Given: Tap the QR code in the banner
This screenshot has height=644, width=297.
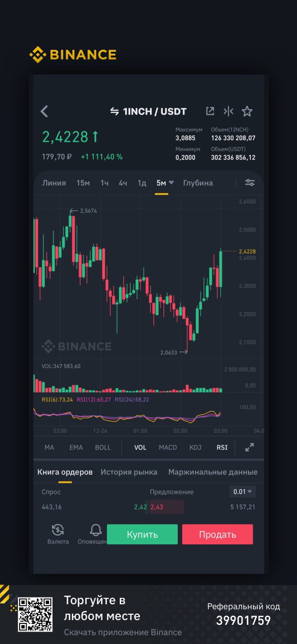Looking at the screenshot, I should (x=35, y=614).
